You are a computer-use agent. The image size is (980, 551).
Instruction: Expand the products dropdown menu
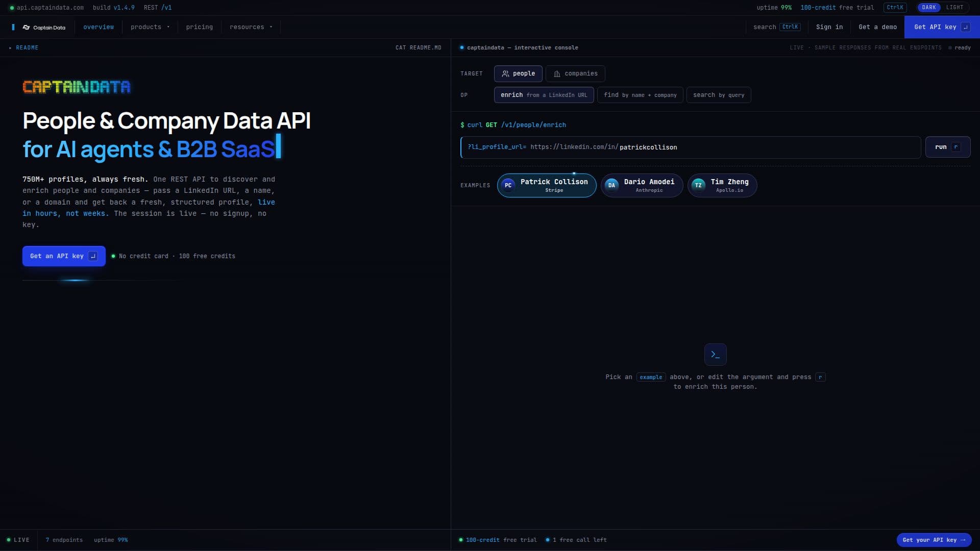[x=150, y=27]
